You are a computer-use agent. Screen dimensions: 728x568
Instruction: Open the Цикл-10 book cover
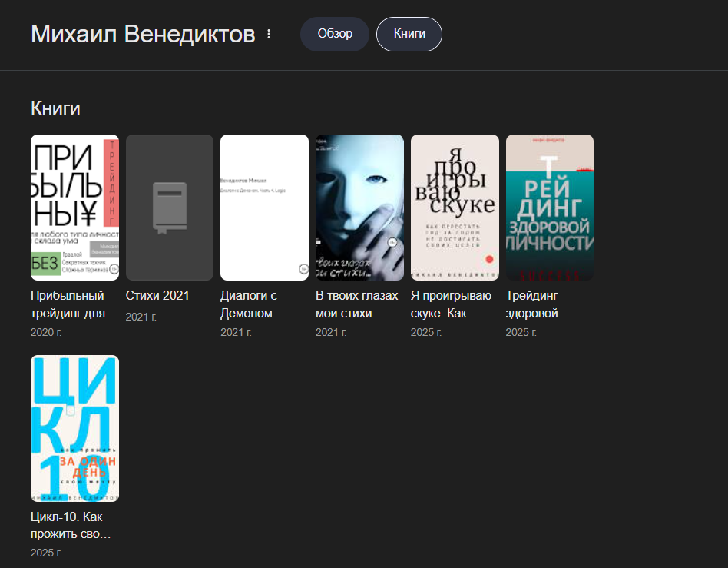coord(74,428)
